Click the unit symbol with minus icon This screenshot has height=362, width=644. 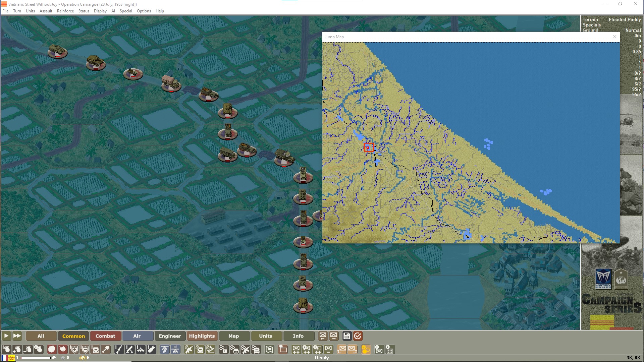[x=328, y=350]
